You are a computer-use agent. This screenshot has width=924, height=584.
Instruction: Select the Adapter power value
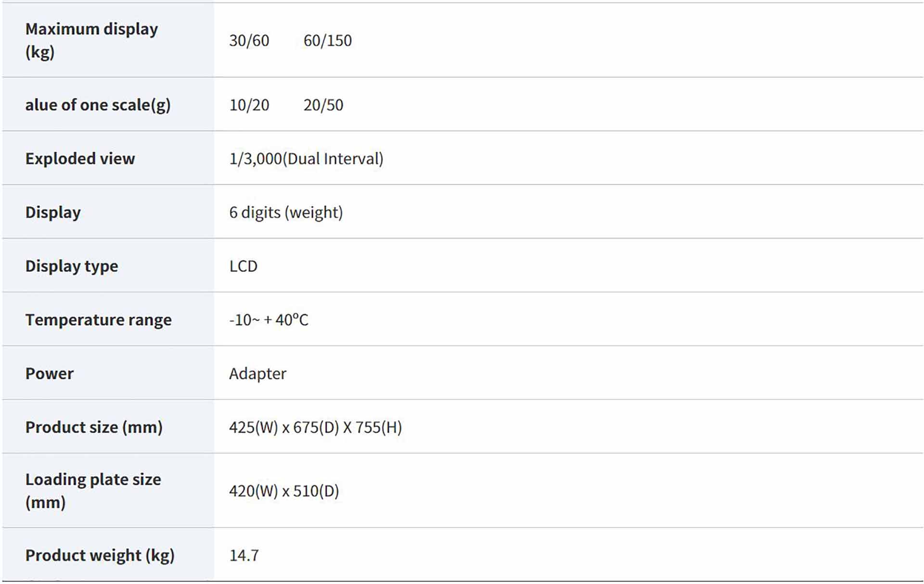[x=257, y=374]
